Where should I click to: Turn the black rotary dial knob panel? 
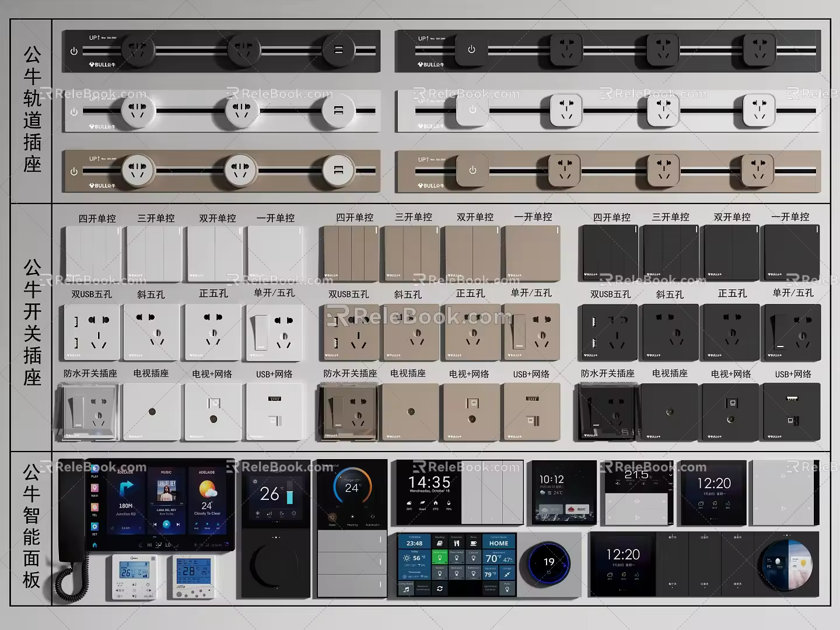[276, 563]
